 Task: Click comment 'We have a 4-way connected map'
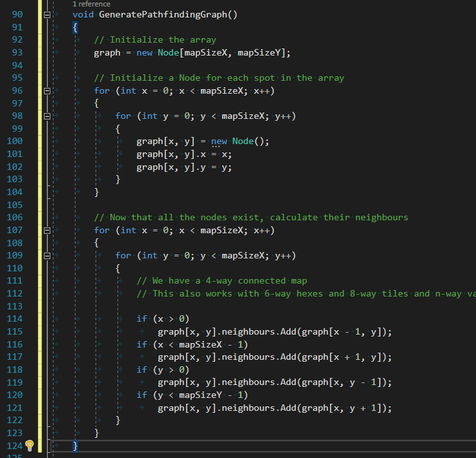coord(230,280)
